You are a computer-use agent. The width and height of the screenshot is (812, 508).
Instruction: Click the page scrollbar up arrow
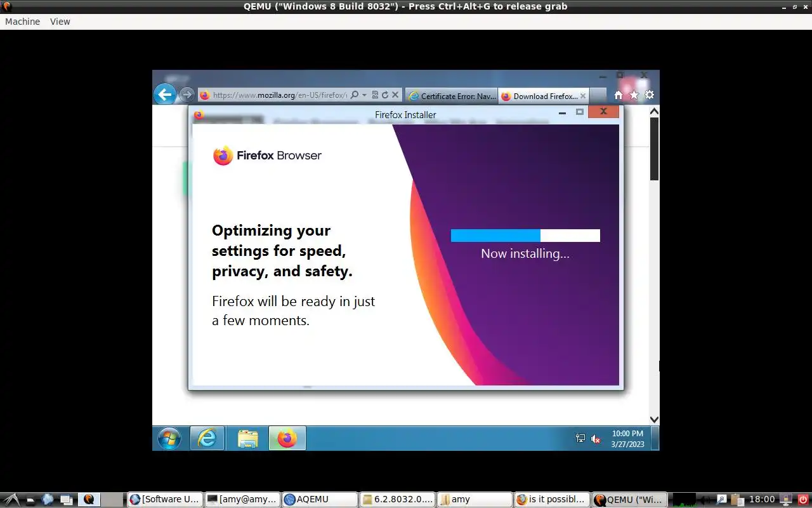point(654,112)
